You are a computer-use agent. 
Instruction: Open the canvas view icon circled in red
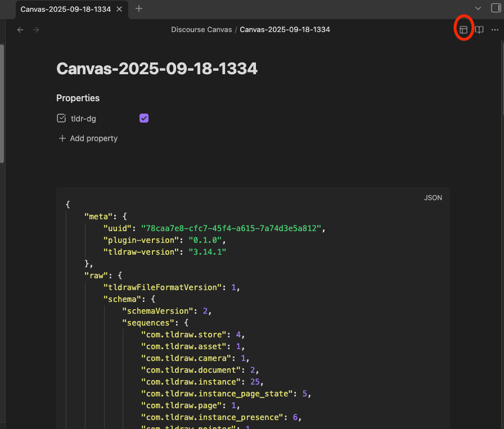coord(463,29)
